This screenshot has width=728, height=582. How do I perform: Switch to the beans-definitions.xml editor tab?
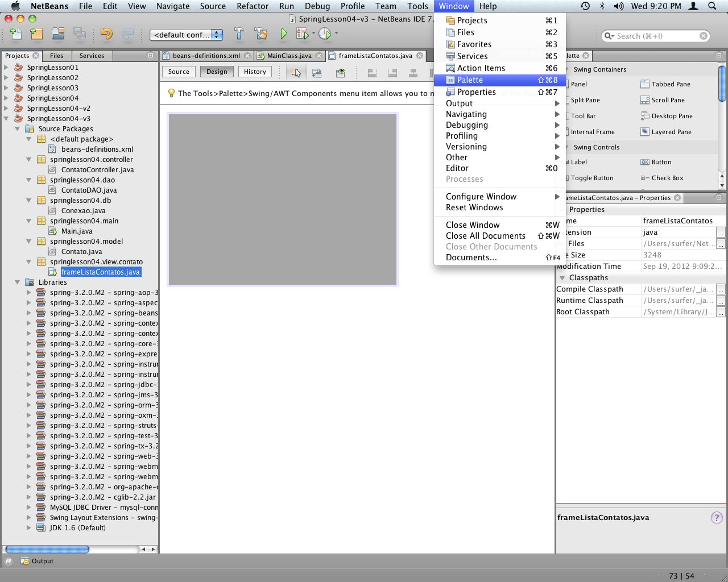click(206, 56)
